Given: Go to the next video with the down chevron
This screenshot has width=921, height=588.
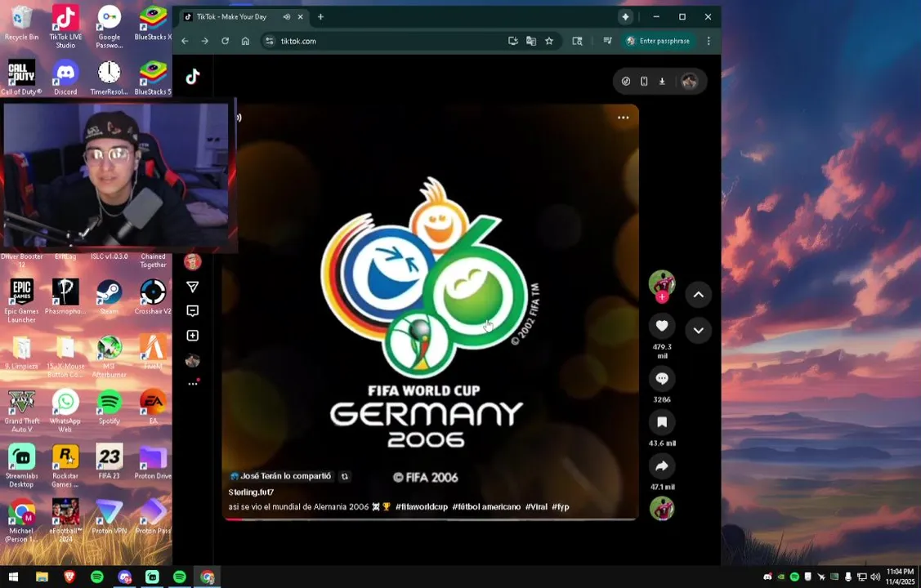Looking at the screenshot, I should pos(699,331).
